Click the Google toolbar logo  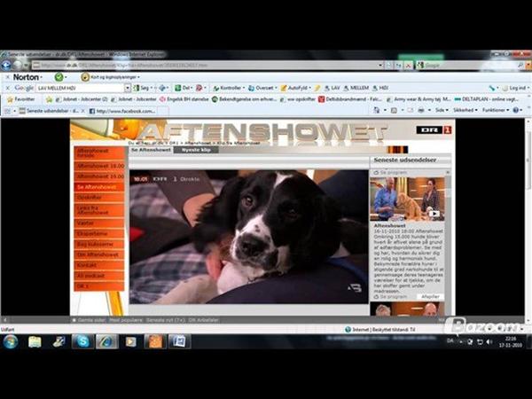click(24, 88)
